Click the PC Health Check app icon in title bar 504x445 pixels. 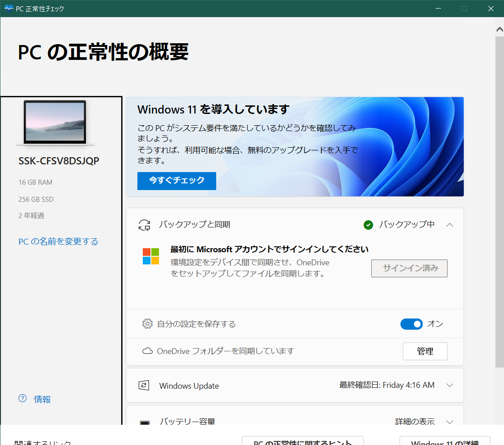tap(9, 9)
